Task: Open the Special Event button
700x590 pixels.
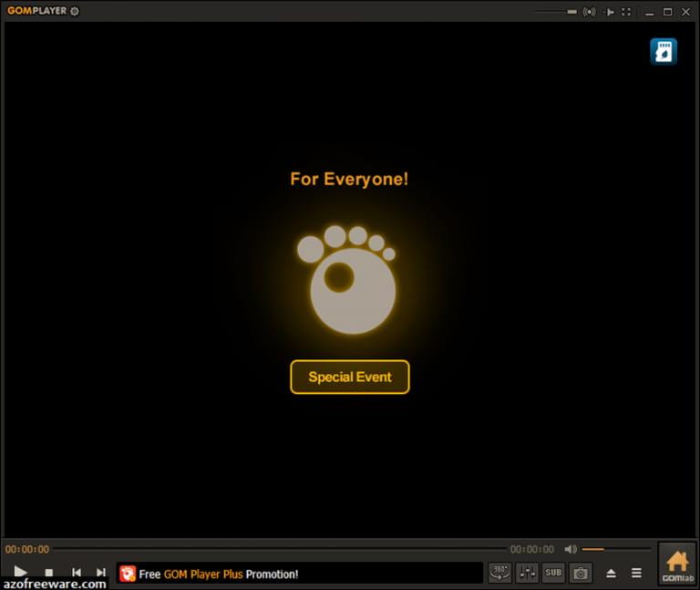Action: [x=350, y=377]
